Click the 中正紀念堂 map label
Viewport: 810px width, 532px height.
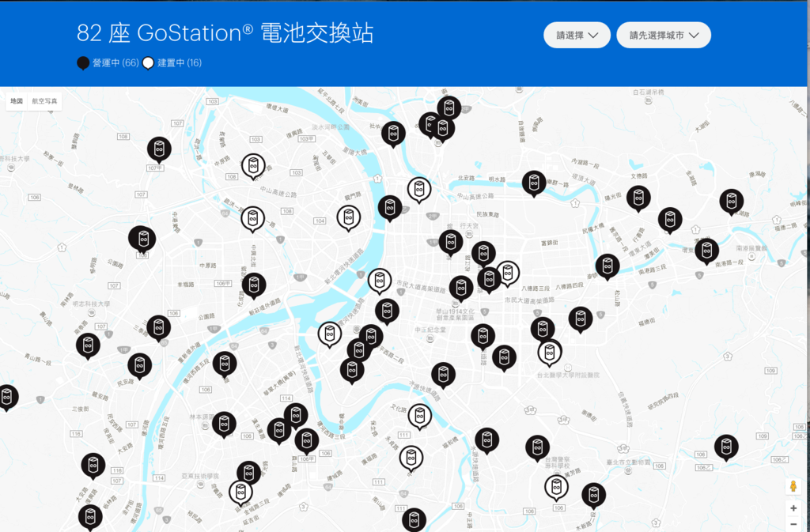click(x=430, y=330)
